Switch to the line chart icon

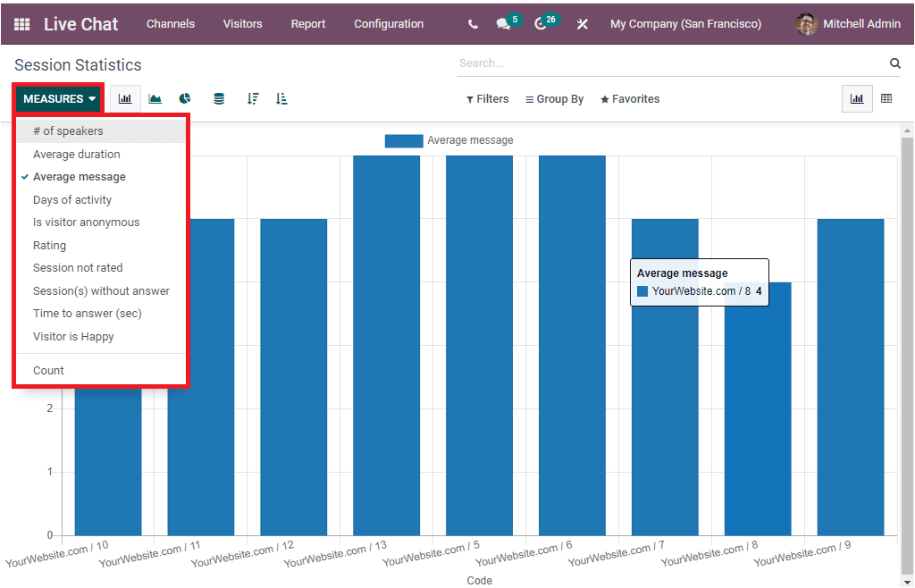[x=155, y=98]
